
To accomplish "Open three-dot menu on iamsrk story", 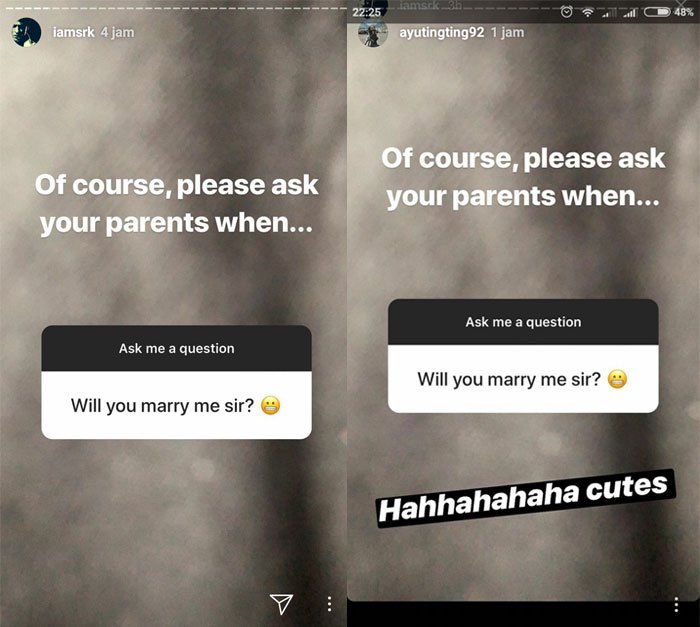I will pos(329,604).
